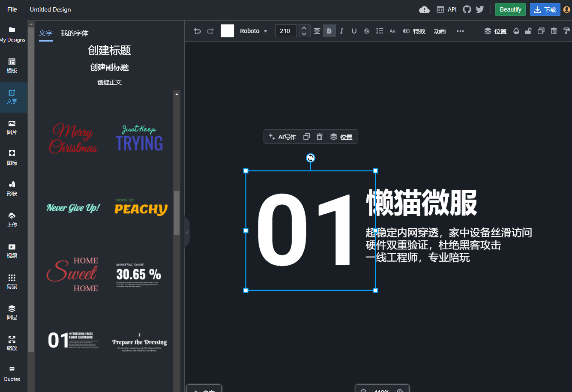Open more options ellipsis in toolbar

pyautogui.click(x=460, y=31)
